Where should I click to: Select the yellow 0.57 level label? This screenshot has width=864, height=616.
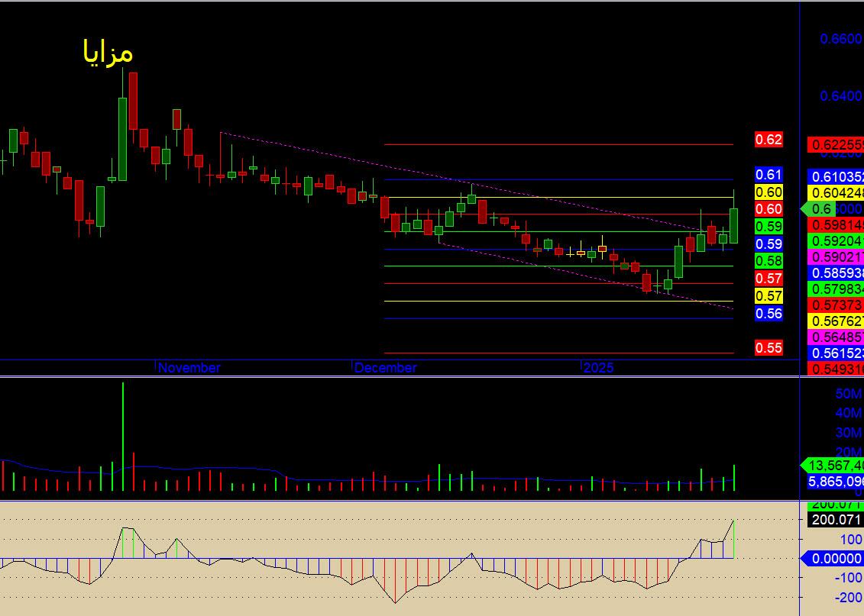pos(769,296)
